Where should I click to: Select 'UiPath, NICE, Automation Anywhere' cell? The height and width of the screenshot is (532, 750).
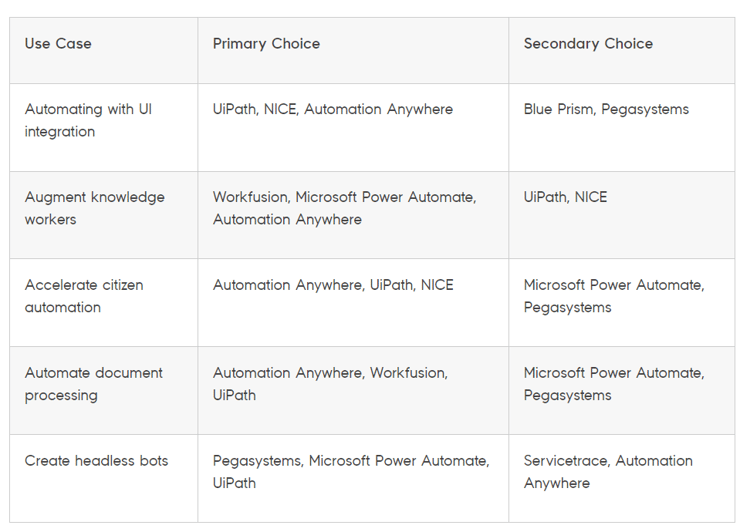[353, 127]
